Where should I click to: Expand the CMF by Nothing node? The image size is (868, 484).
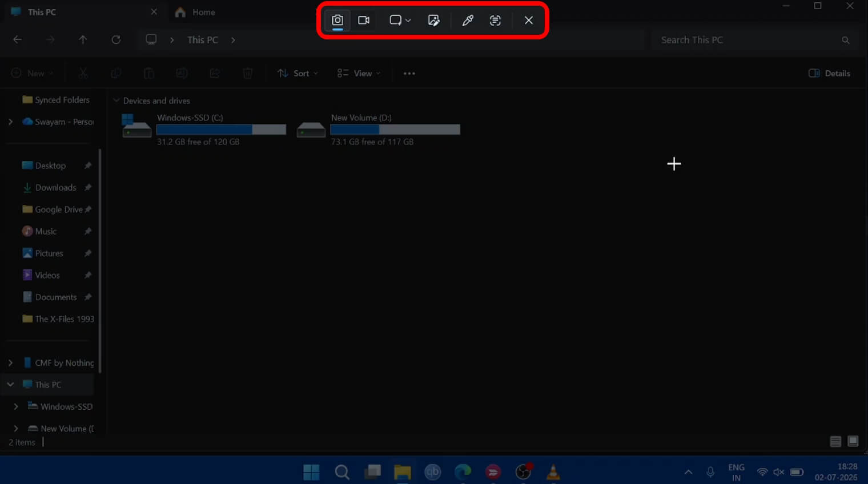(x=10, y=362)
